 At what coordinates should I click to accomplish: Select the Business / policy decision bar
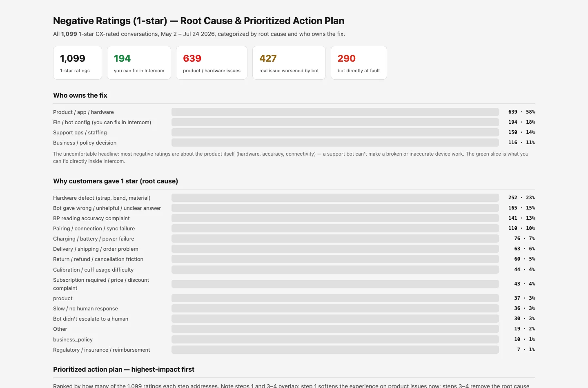tap(335, 143)
